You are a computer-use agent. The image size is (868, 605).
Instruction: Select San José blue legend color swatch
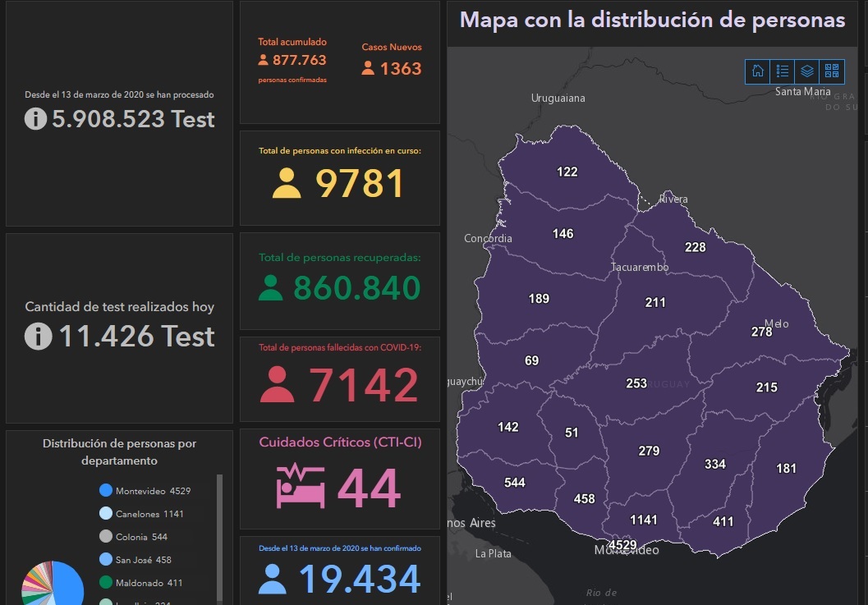tap(105, 560)
